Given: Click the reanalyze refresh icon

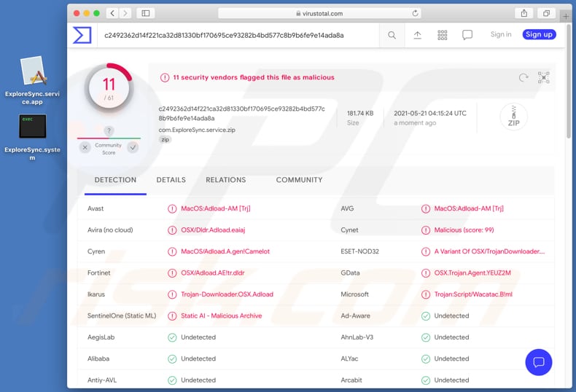Looking at the screenshot, I should (x=524, y=77).
